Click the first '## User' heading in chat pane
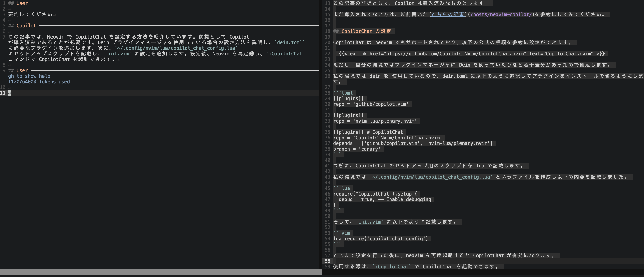Viewport: 644px width, 277px height. coord(18,3)
